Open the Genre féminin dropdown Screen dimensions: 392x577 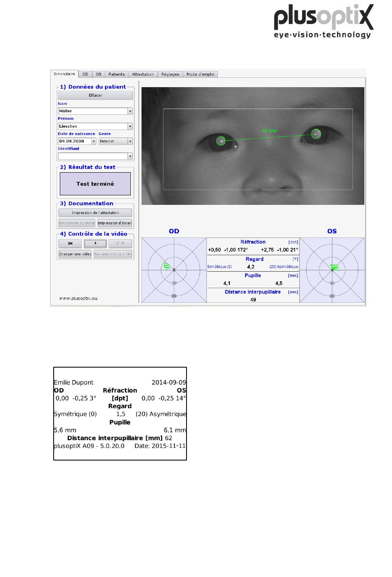point(116,141)
